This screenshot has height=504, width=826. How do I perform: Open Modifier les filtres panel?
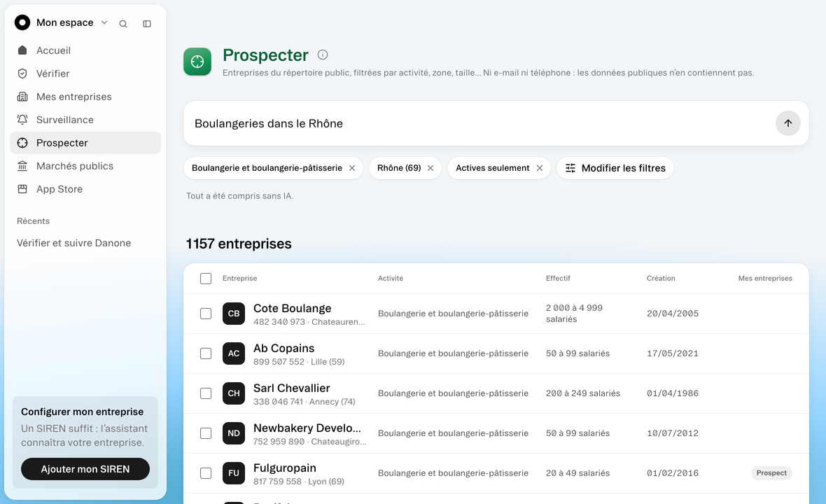pyautogui.click(x=615, y=168)
